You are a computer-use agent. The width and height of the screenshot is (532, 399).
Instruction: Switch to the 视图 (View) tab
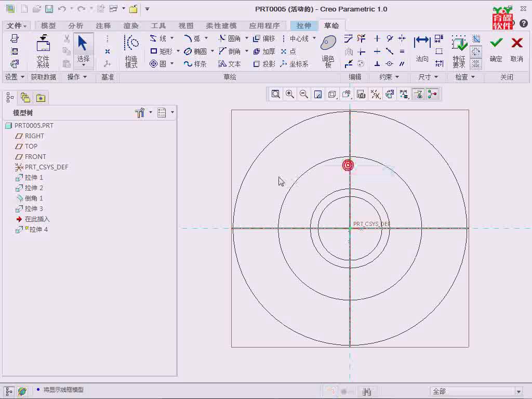(x=186, y=26)
